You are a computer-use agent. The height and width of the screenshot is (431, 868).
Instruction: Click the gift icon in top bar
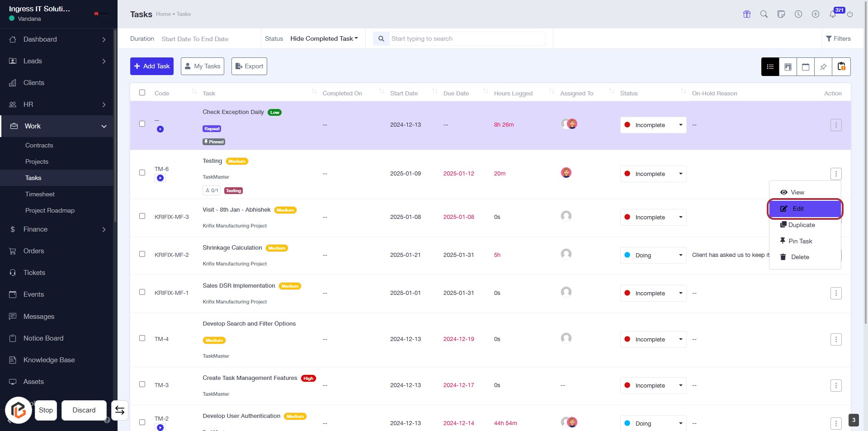point(747,14)
